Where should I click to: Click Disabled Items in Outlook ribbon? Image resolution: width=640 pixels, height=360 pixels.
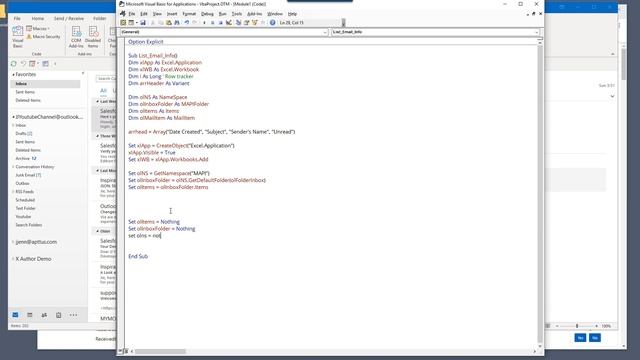click(93, 37)
